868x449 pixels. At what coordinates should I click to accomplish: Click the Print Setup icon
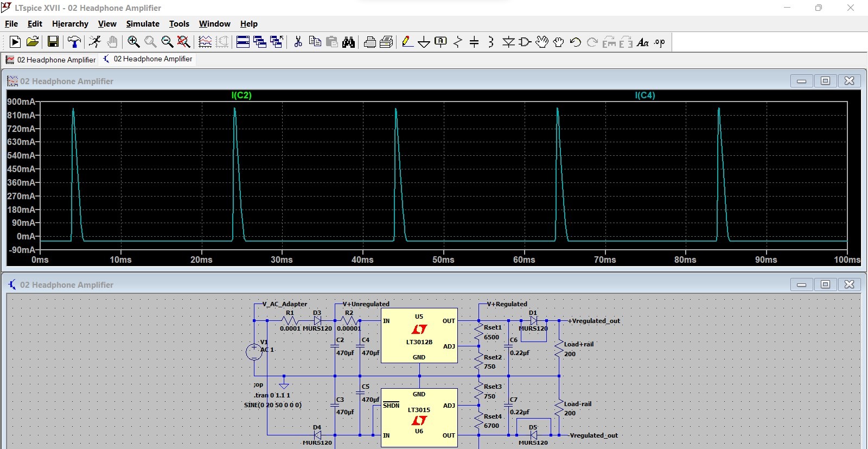tap(370, 42)
